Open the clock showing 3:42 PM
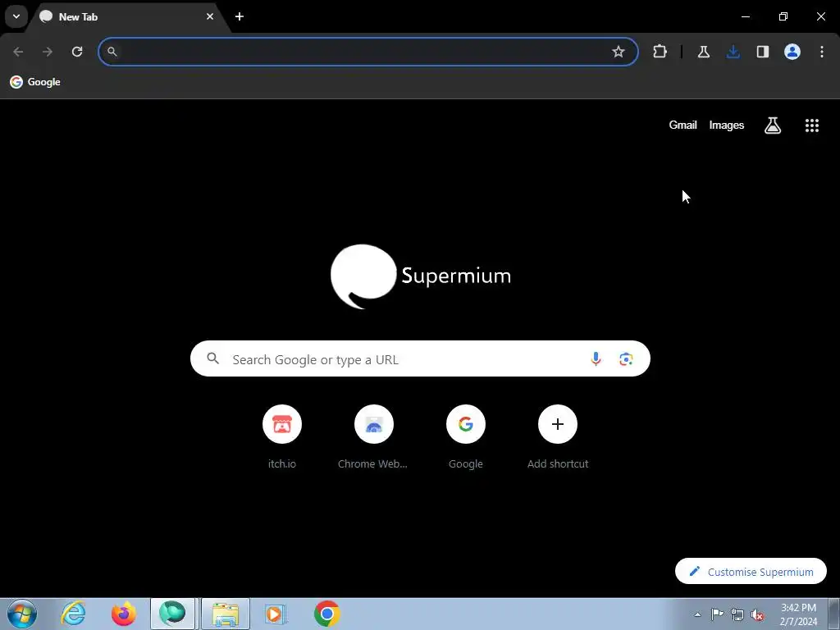The width and height of the screenshot is (840, 630). click(798, 614)
